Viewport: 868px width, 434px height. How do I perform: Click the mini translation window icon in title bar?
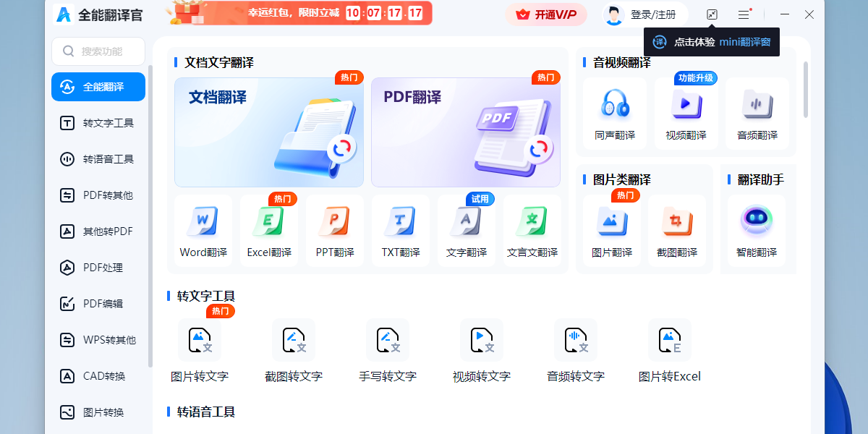tap(712, 14)
